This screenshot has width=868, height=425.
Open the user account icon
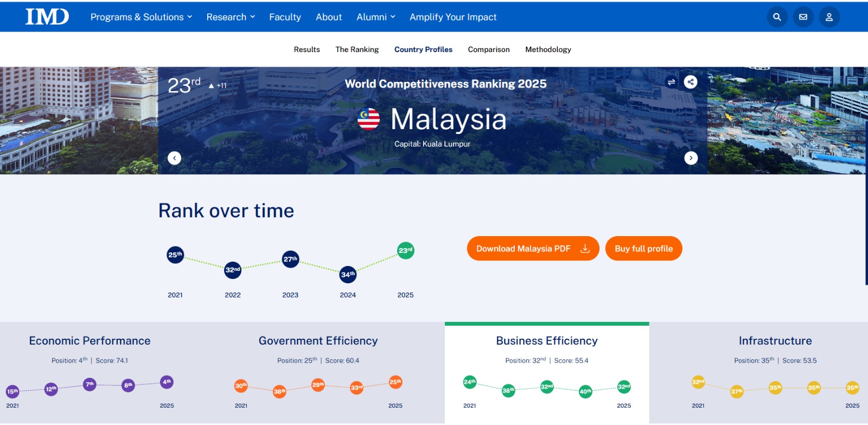pos(829,17)
